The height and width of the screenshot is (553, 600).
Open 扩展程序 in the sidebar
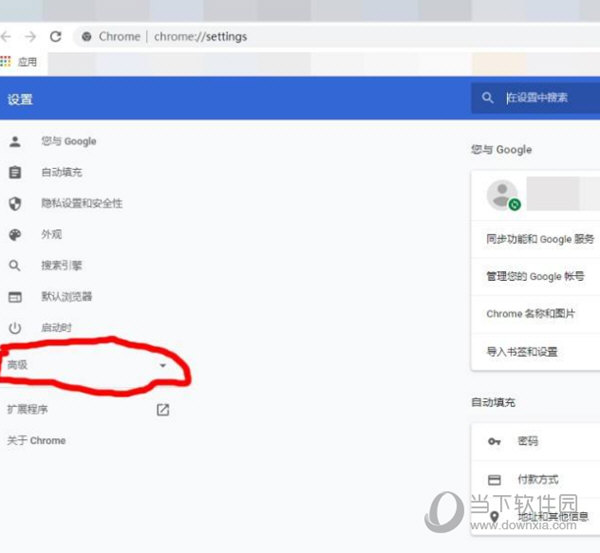[x=28, y=409]
